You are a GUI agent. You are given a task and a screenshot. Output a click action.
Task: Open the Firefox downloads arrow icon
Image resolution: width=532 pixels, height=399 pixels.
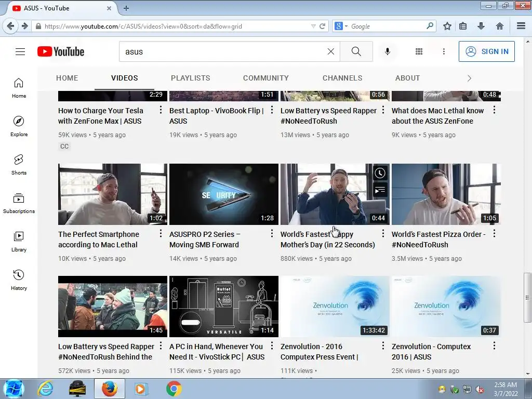pos(481,26)
